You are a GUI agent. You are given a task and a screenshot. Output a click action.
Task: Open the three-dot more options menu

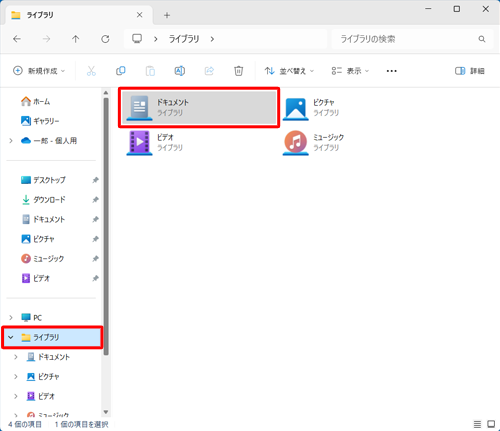click(391, 71)
